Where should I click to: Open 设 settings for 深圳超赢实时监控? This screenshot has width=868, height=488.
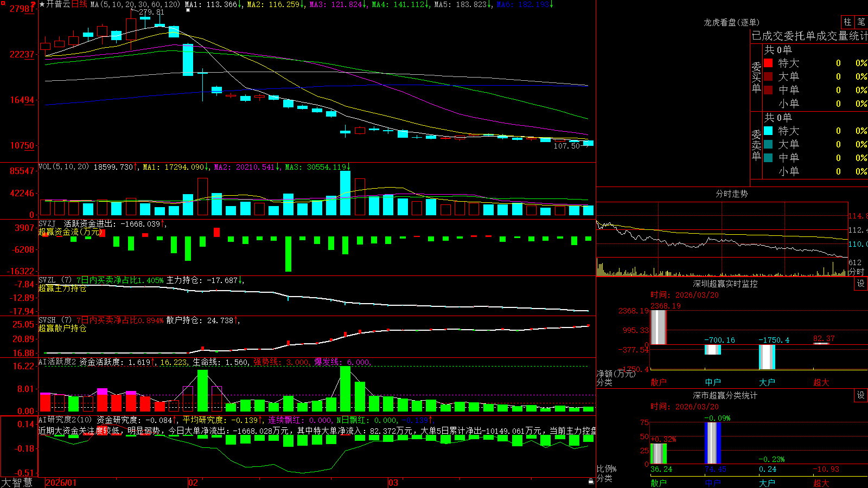(x=861, y=284)
